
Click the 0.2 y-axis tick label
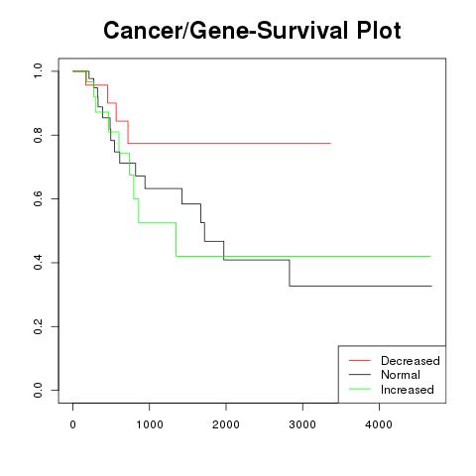point(38,326)
